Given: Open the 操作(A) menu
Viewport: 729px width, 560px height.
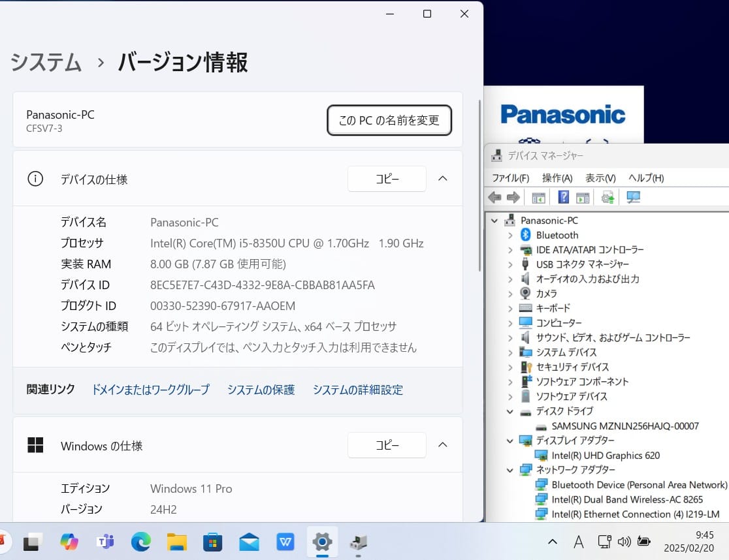Looking at the screenshot, I should click(557, 178).
